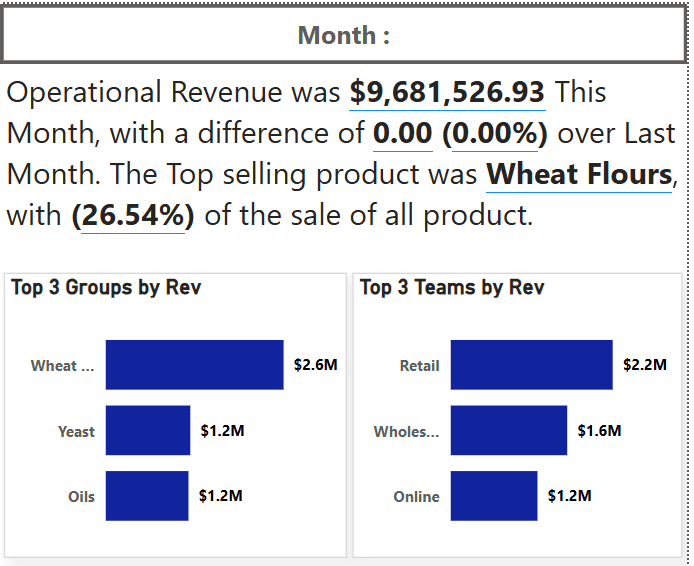The image size is (694, 566).
Task: Click the (26.54%) sales share value
Action: 133,215
